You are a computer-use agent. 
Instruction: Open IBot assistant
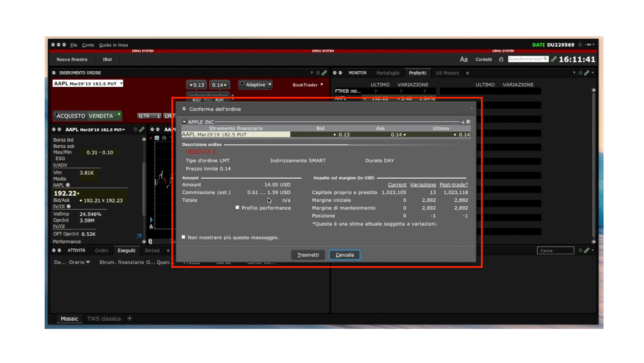point(107,59)
